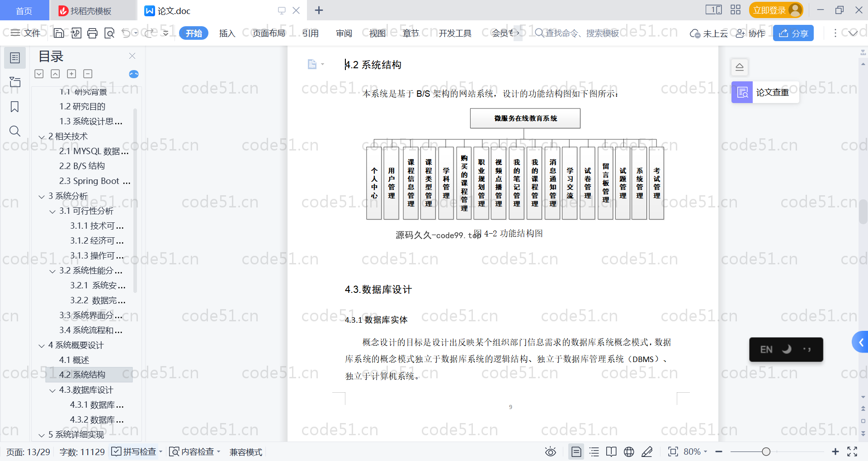This screenshot has width=868, height=461.
Task: Open the find sidebar magnifier icon
Action: [15, 131]
